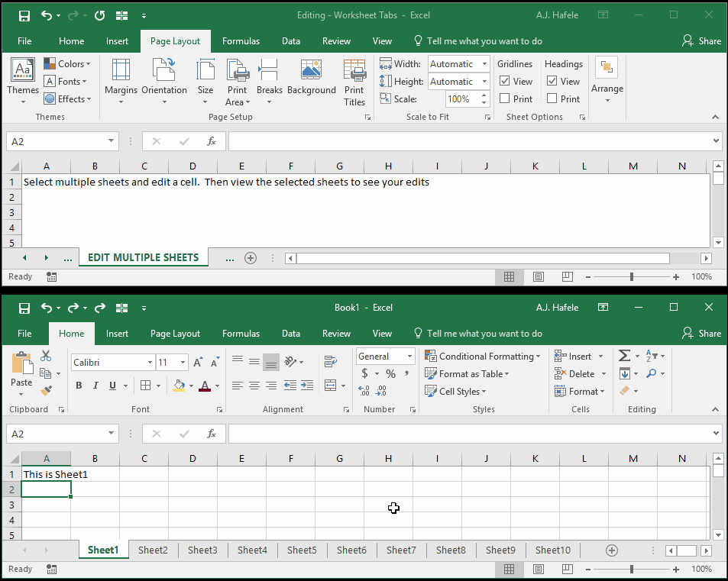Open General number format dropdown
This screenshot has height=581, width=728.
point(409,356)
